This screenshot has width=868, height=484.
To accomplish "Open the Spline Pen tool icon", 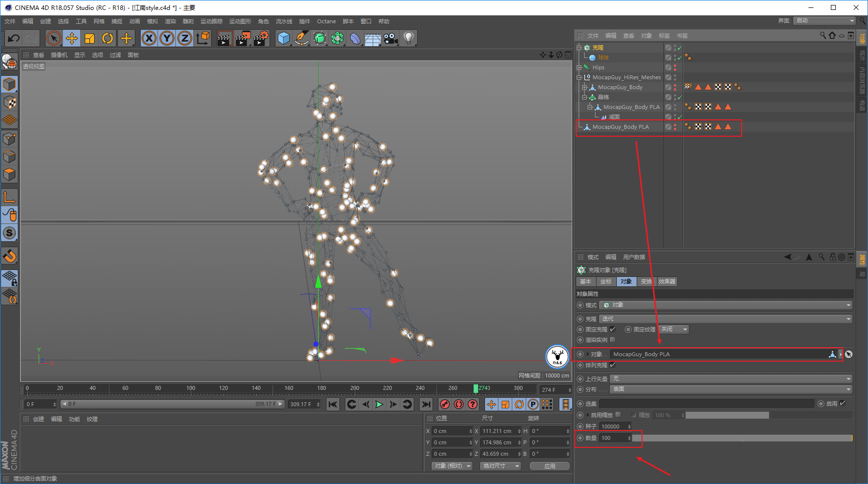I will [301, 38].
